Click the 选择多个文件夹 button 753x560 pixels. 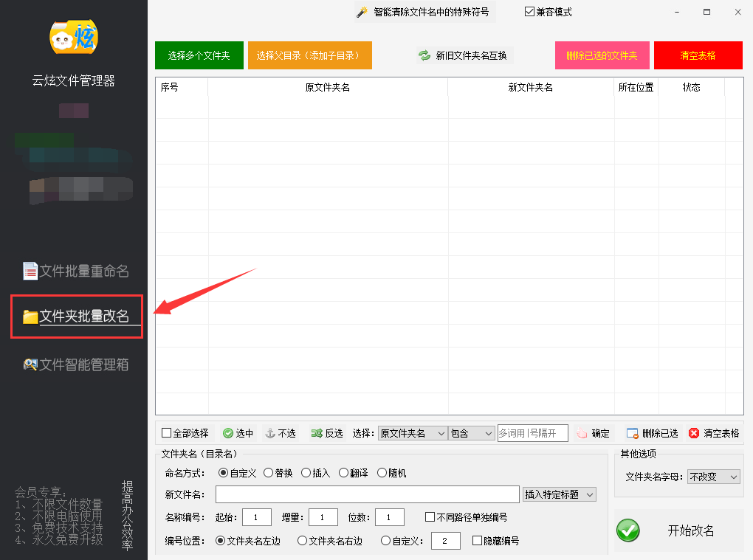click(199, 55)
